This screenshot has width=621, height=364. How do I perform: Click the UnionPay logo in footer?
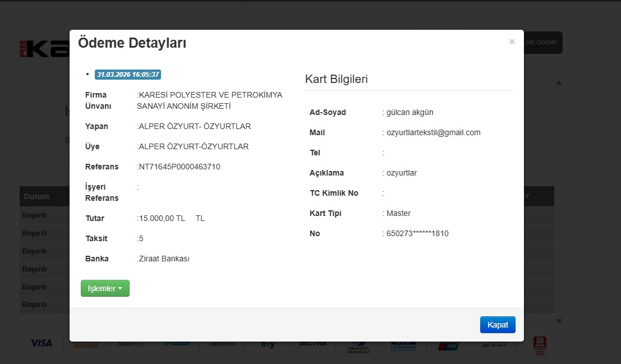pos(448,344)
